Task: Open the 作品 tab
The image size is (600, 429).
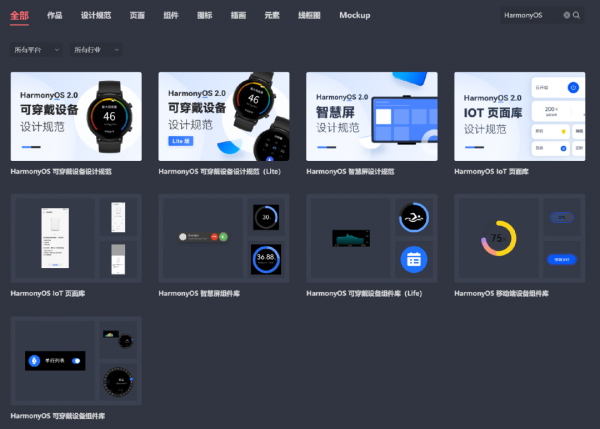Action: click(x=55, y=15)
